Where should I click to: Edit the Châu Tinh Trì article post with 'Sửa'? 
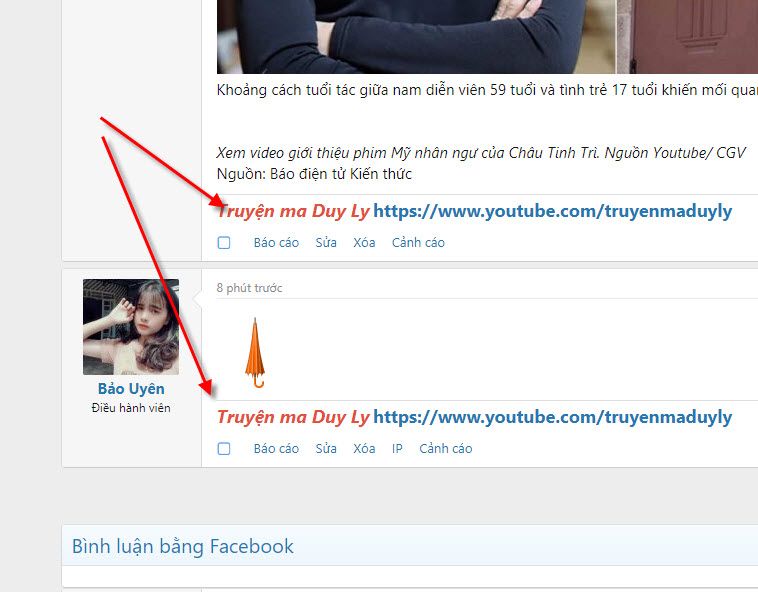pos(326,243)
